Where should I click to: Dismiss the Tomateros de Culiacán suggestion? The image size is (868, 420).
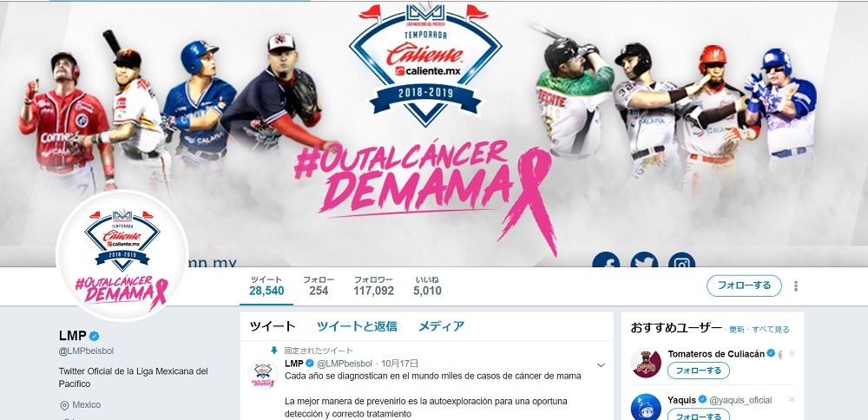(792, 353)
